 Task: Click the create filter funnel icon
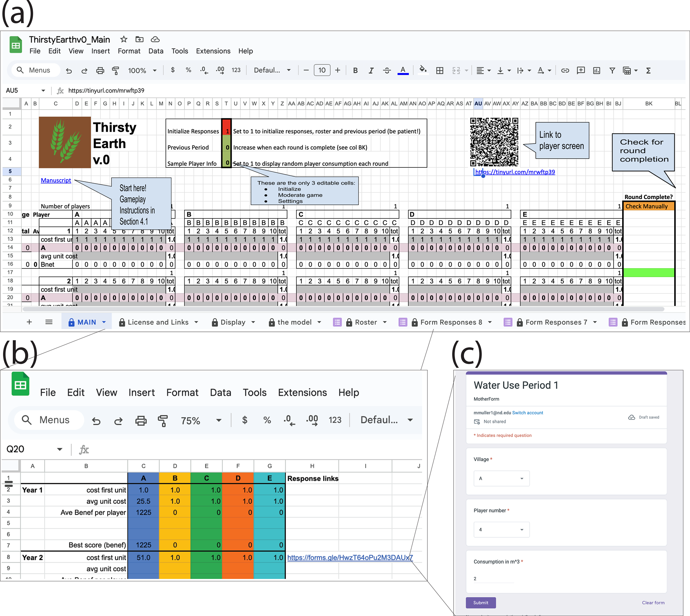(612, 70)
